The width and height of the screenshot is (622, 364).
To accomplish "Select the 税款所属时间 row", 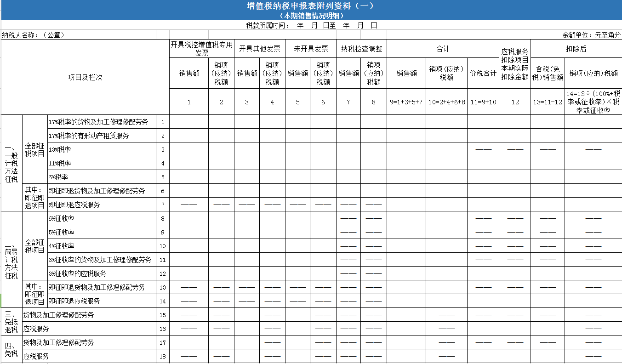I will (x=311, y=25).
